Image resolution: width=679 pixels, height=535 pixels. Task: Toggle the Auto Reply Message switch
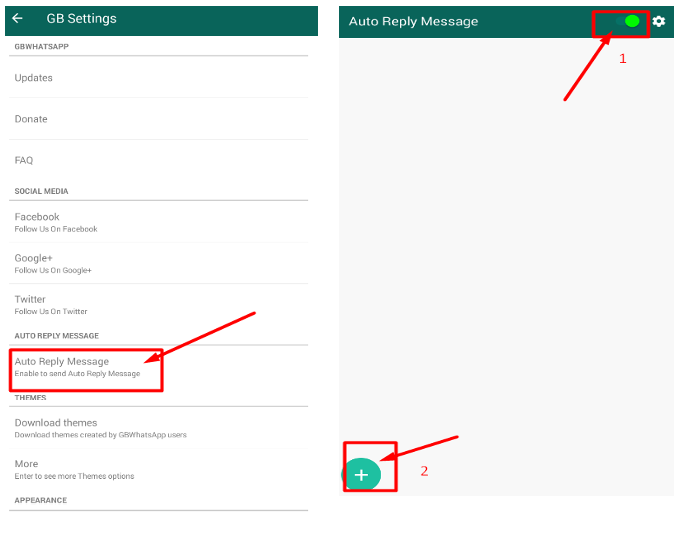tap(627, 21)
